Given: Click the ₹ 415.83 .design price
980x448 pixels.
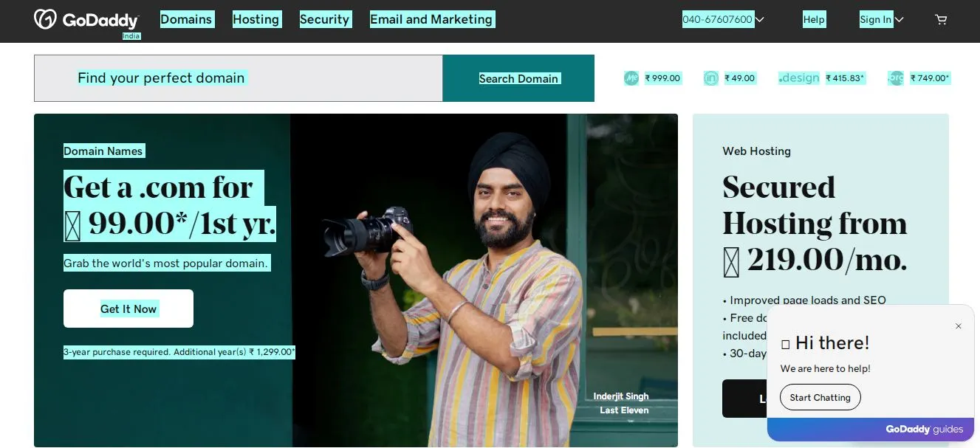Looking at the screenshot, I should pos(845,78).
